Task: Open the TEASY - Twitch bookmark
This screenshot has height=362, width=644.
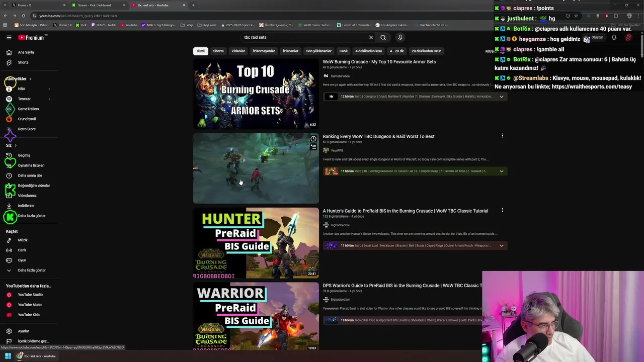Action: coord(104,25)
